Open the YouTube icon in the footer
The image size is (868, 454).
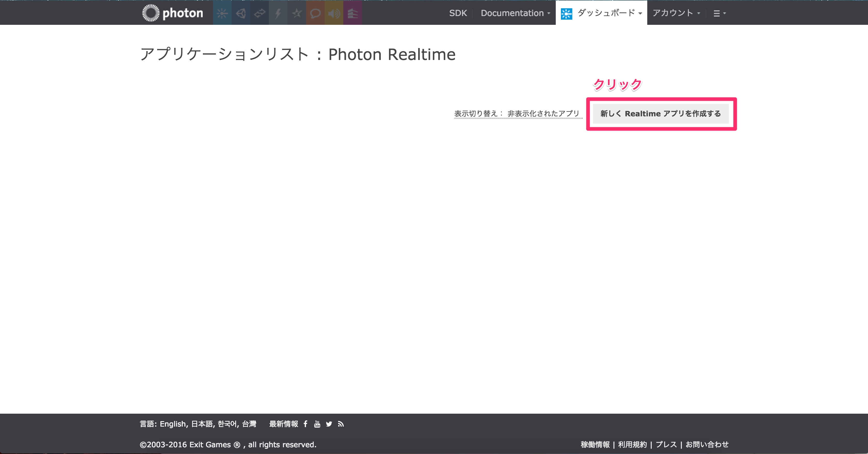317,424
